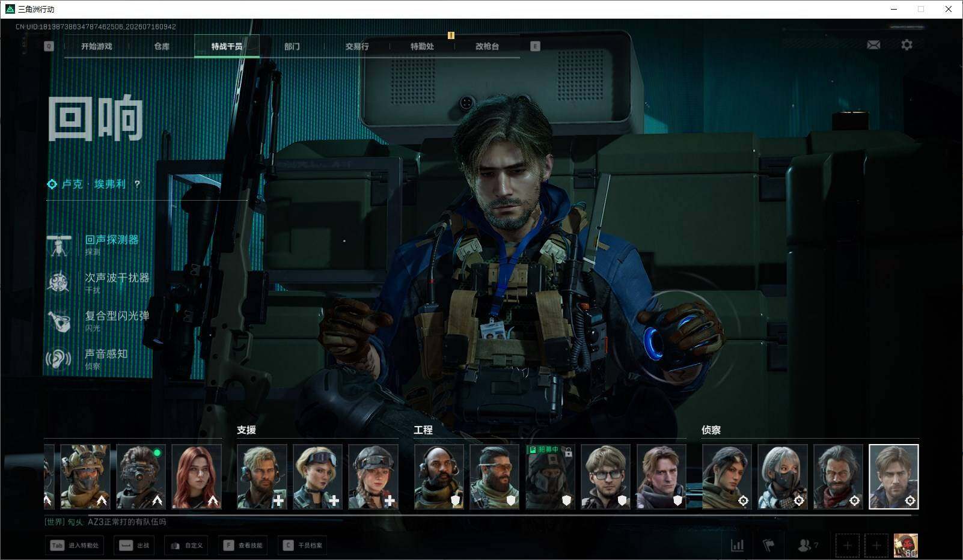Click the 回声探测器 skill label
This screenshot has width=963, height=560.
[x=112, y=240]
